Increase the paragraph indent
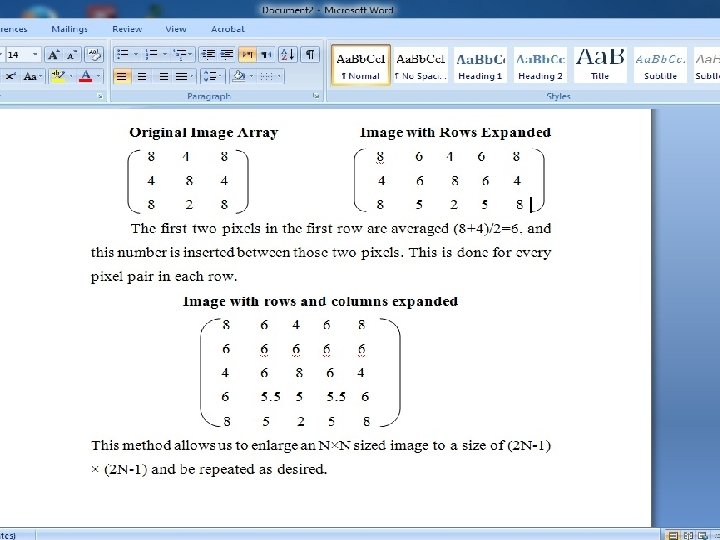The height and width of the screenshot is (540, 720). point(226,55)
